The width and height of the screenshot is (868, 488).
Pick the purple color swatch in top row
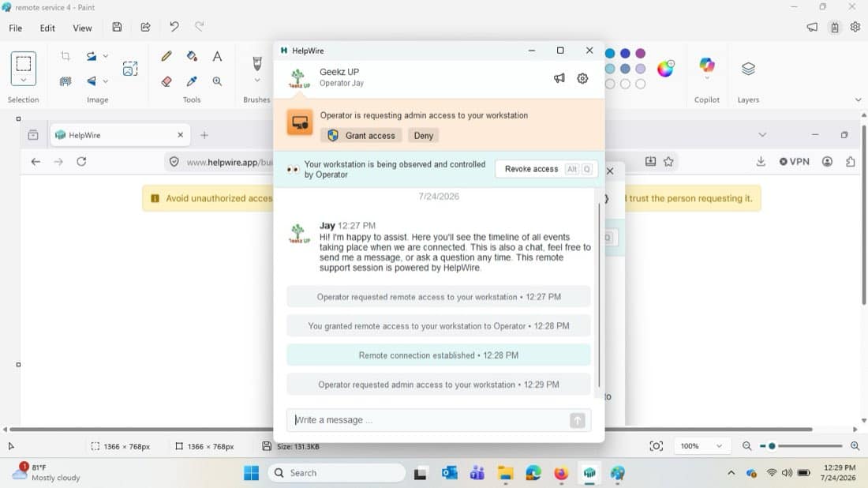tap(641, 54)
